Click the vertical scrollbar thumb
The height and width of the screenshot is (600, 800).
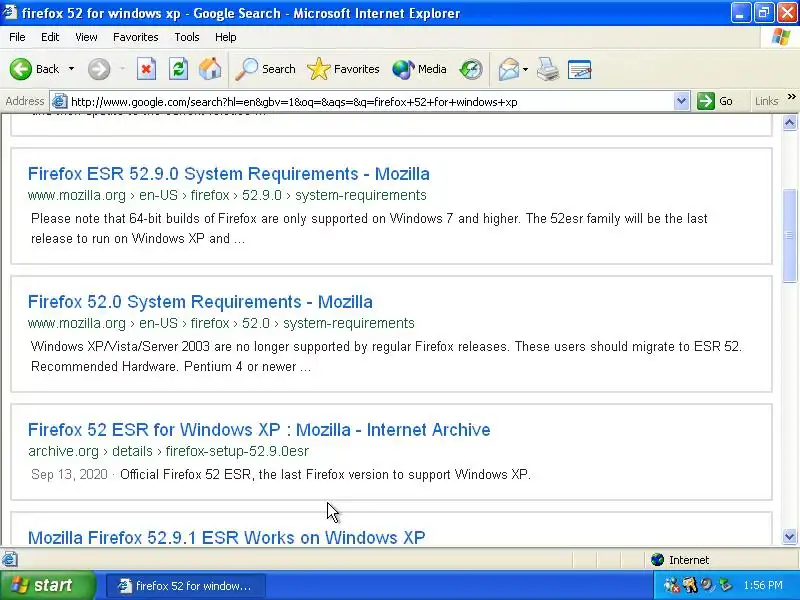[x=789, y=235]
